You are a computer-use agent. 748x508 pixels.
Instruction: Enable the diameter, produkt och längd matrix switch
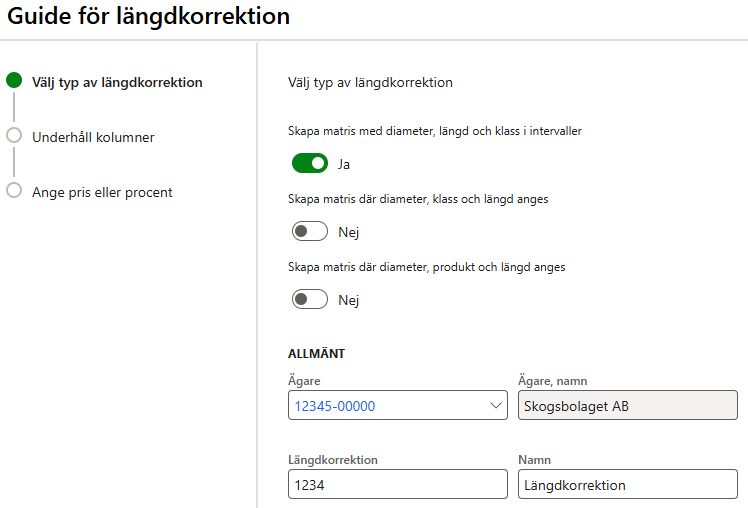[x=310, y=299]
